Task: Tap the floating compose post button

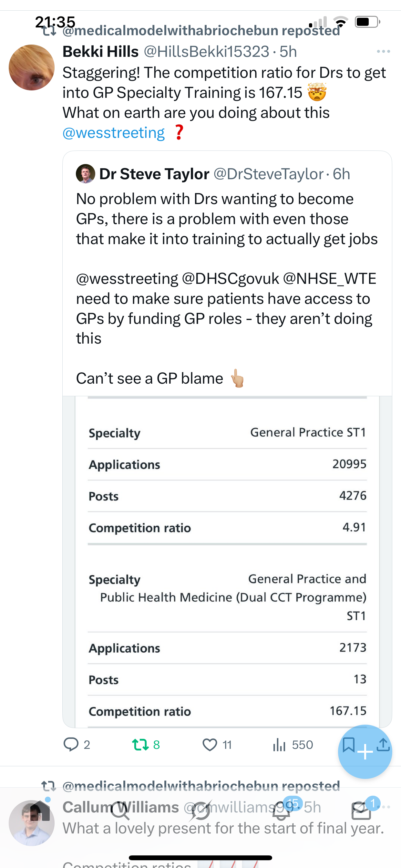Action: click(365, 751)
